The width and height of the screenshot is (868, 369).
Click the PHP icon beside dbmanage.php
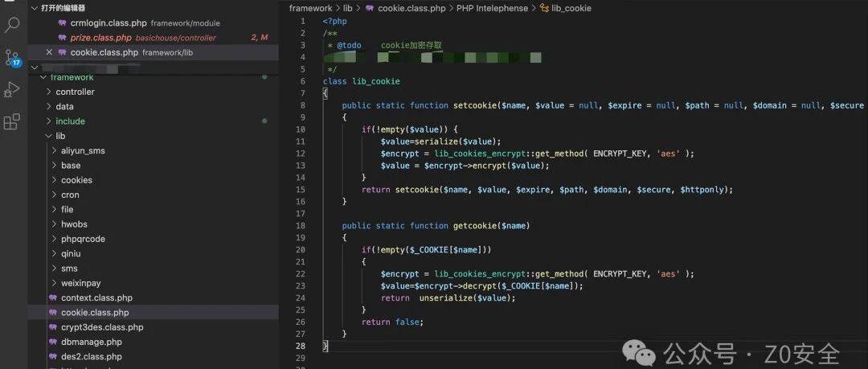pos(52,342)
